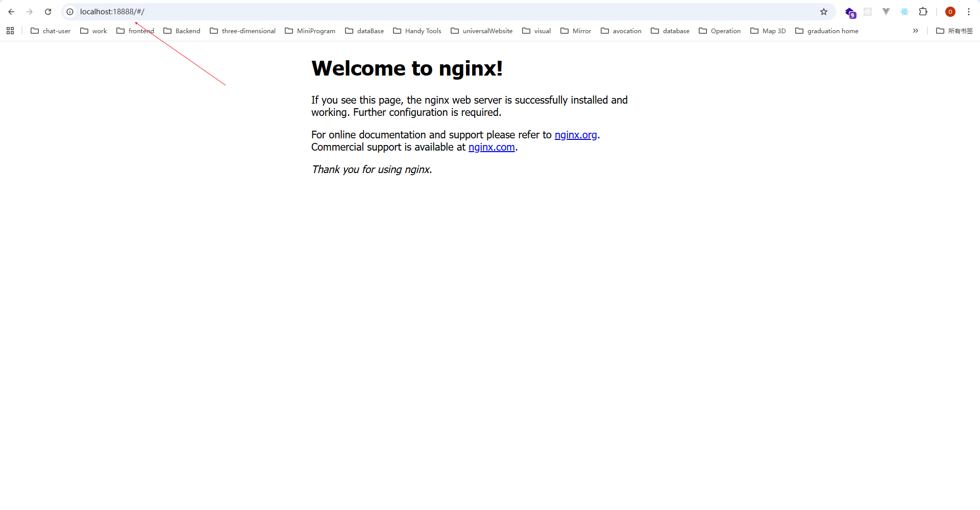Bookmark this page with the star

[x=824, y=12]
